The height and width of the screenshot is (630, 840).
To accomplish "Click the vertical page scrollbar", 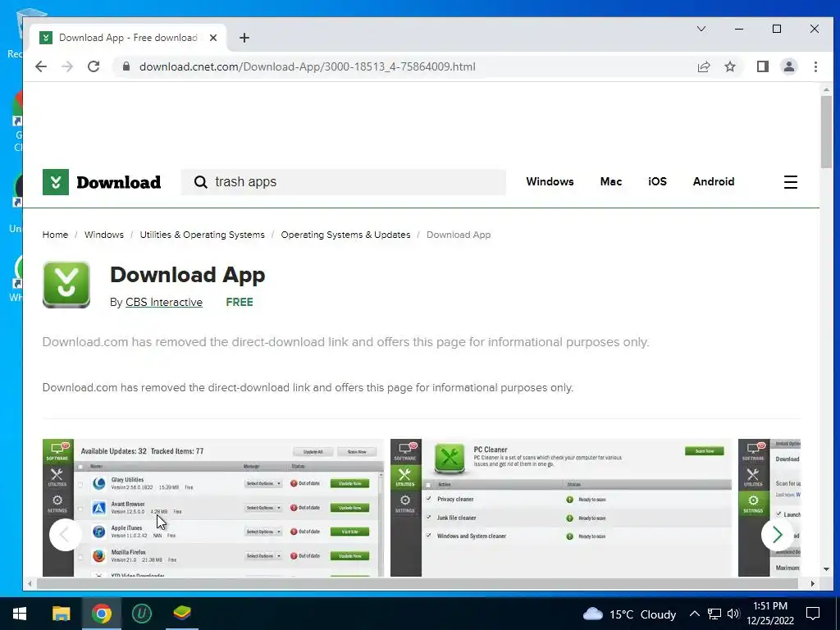I will pos(826,131).
